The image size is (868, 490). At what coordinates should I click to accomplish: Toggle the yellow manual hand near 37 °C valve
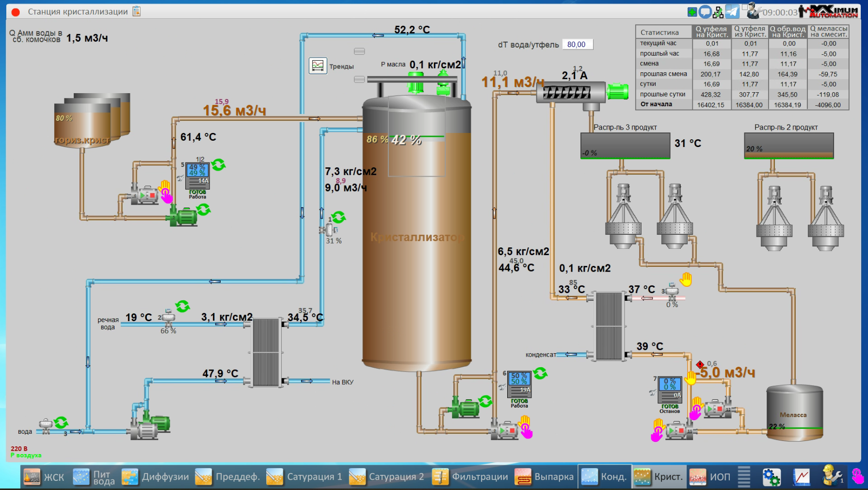pyautogui.click(x=686, y=279)
